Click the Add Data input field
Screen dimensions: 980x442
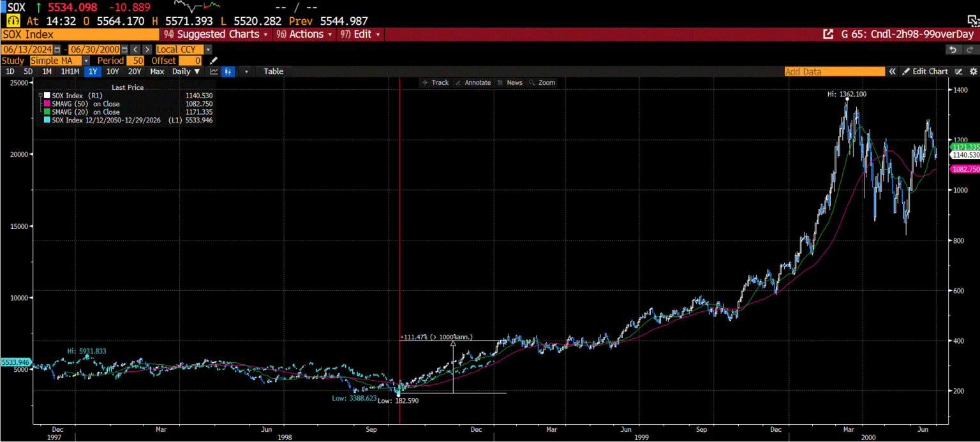(834, 71)
